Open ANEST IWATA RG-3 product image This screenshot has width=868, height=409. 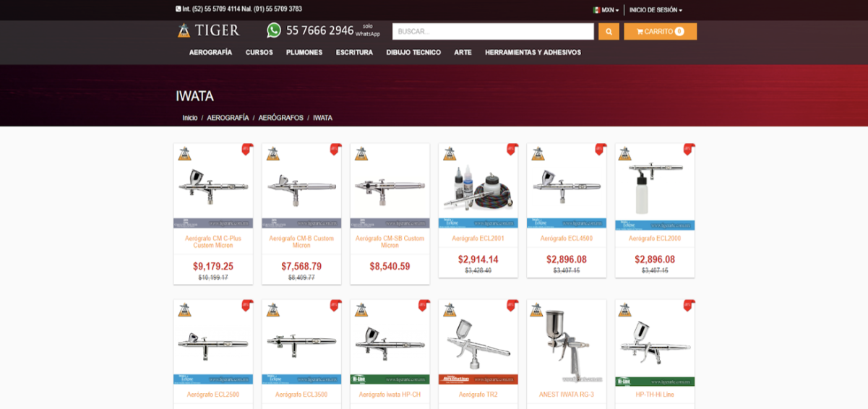pyautogui.click(x=567, y=342)
